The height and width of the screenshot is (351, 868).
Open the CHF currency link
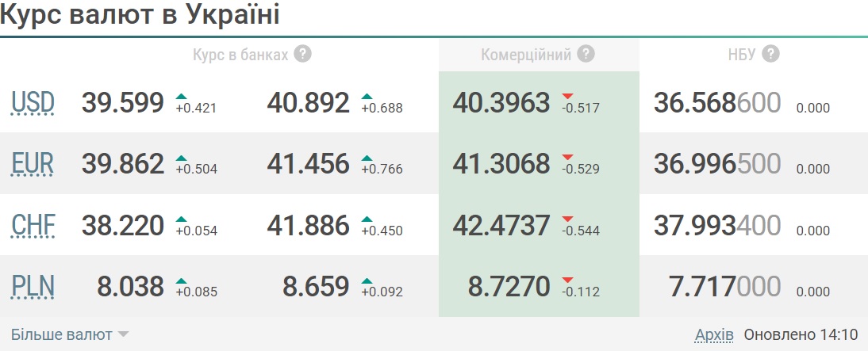(x=33, y=226)
